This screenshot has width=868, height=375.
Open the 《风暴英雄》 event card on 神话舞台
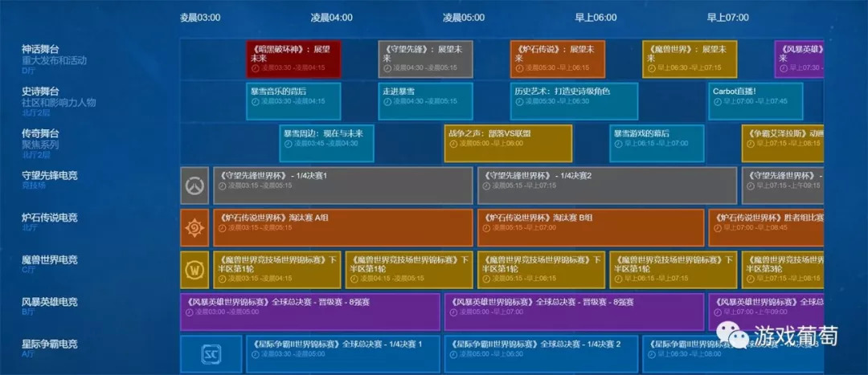pos(800,59)
